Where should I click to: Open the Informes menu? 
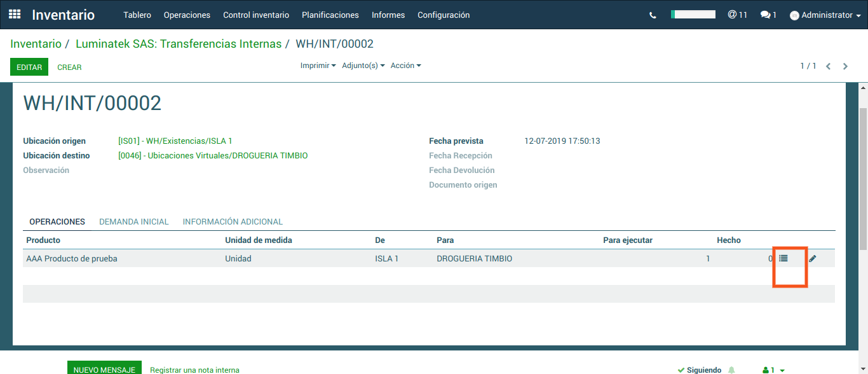[x=388, y=15]
